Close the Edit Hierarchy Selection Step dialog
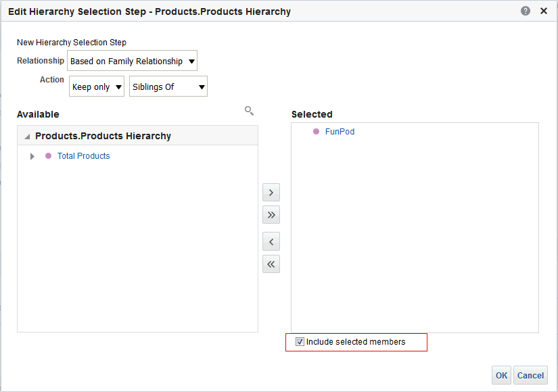 (544, 11)
